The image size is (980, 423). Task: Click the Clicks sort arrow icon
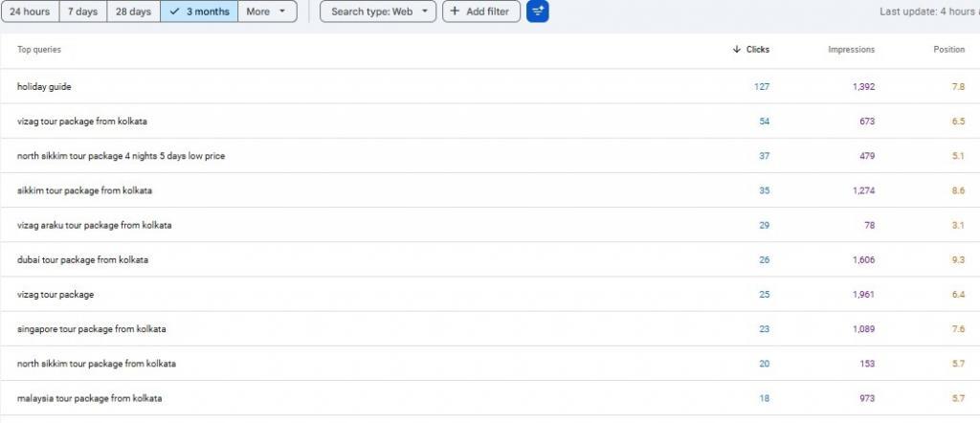[736, 50]
